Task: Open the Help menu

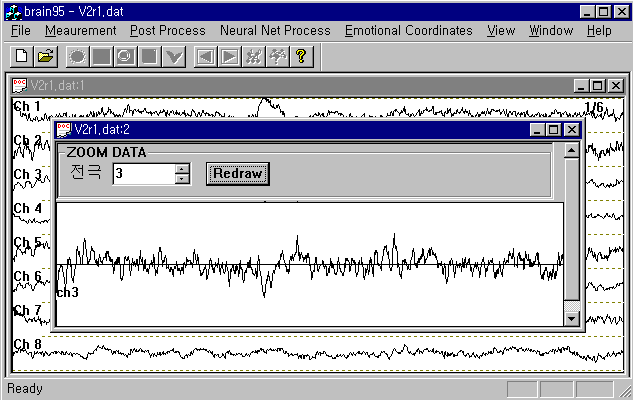Action: click(x=599, y=31)
